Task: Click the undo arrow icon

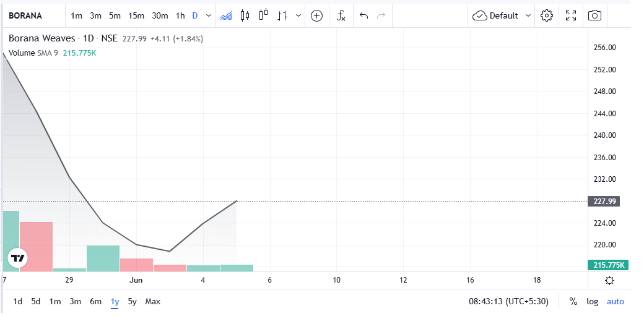Action: pos(364,15)
